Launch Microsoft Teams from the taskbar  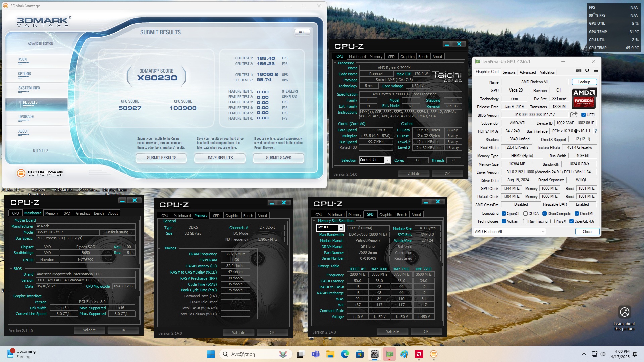pos(315,354)
